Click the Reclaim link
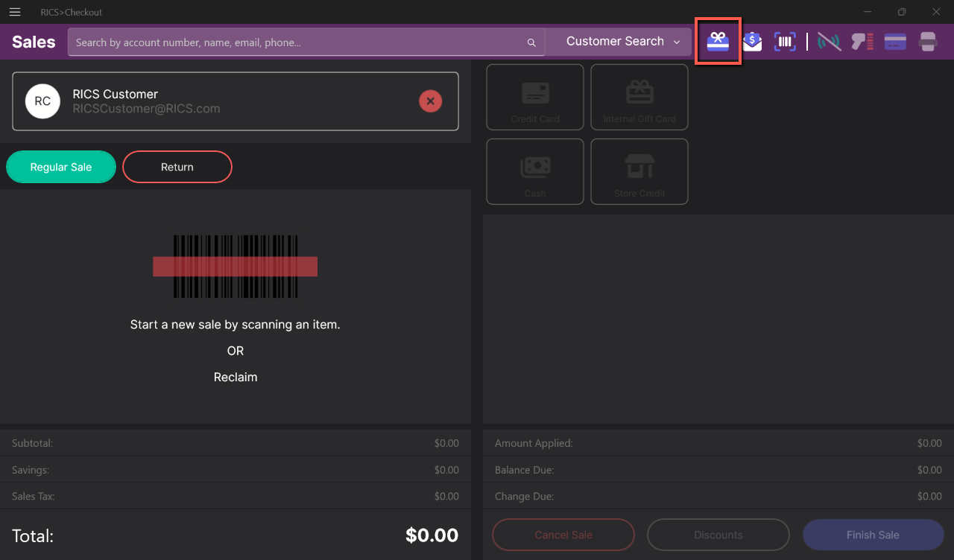 click(x=236, y=378)
